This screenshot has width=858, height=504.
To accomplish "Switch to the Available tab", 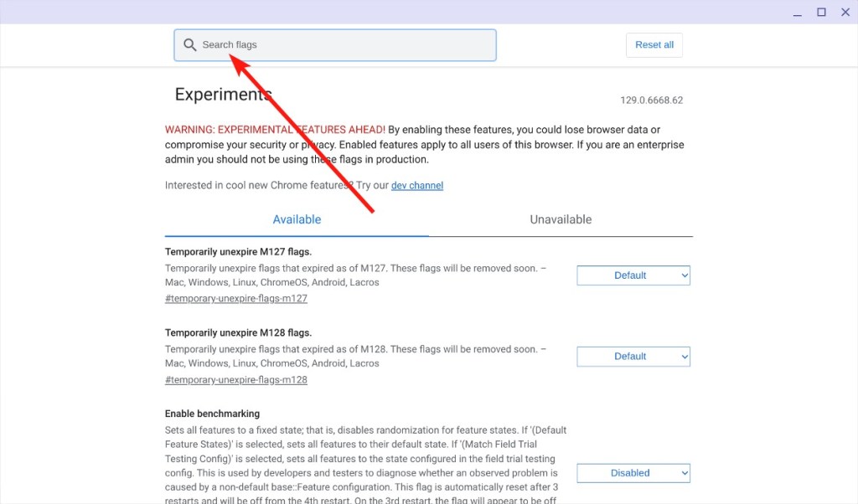I will tap(297, 219).
